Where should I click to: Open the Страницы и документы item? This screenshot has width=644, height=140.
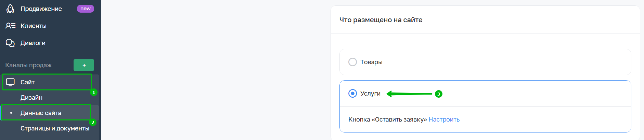(x=55, y=128)
